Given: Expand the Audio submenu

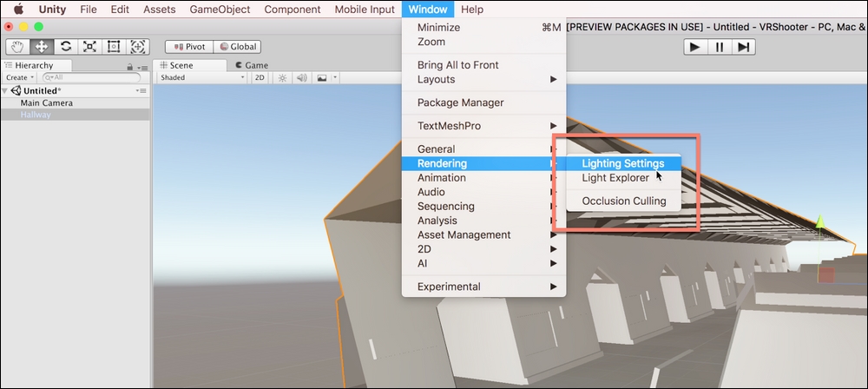Looking at the screenshot, I should click(483, 192).
